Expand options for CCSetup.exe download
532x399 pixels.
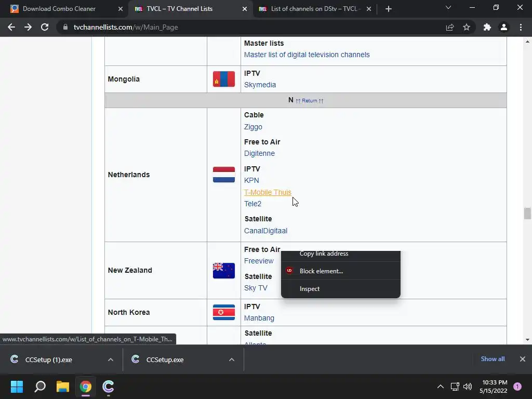click(232, 360)
